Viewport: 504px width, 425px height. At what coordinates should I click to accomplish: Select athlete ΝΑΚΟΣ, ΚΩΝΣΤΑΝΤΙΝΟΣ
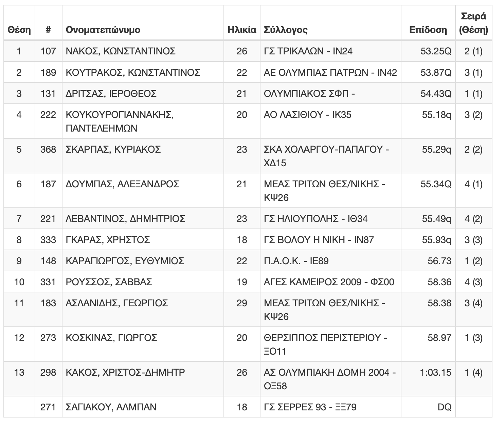point(121,51)
